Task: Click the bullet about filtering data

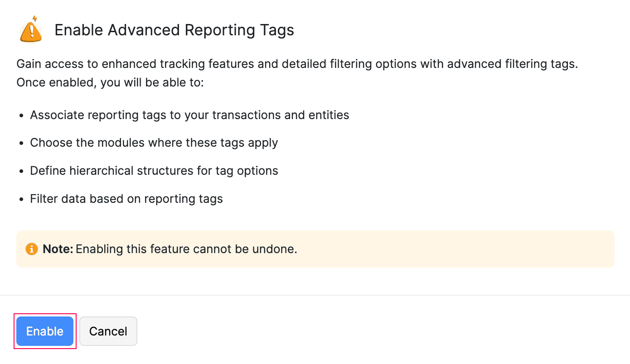Action: click(126, 199)
